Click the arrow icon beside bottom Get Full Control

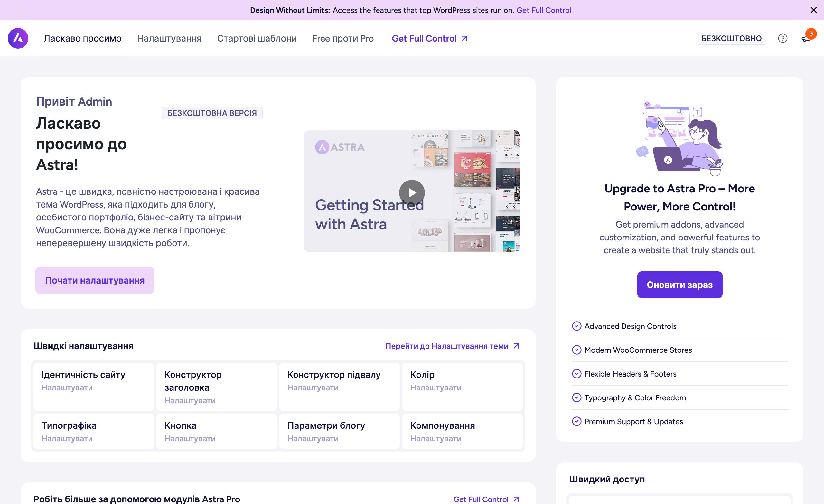pyautogui.click(x=516, y=499)
